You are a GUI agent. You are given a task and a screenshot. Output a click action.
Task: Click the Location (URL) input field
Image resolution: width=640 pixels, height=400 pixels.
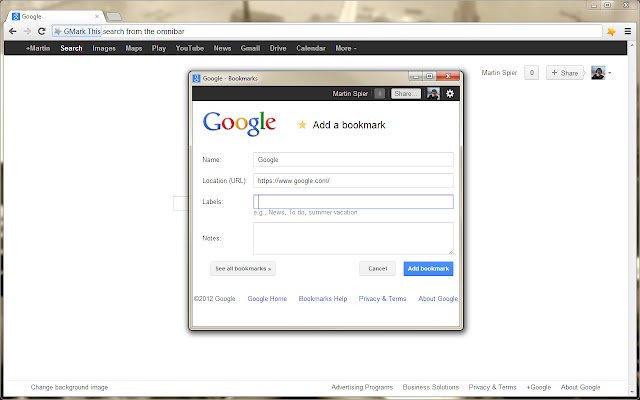[353, 180]
